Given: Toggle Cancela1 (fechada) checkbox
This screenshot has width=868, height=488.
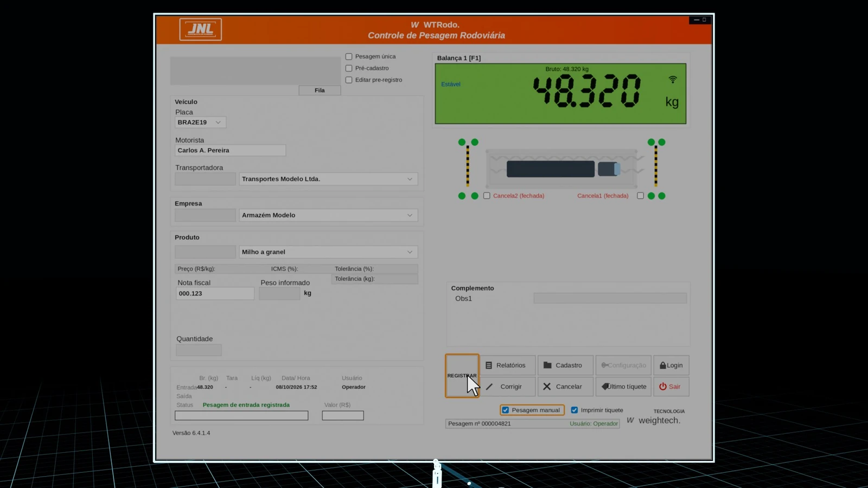Looking at the screenshot, I should click(x=640, y=196).
